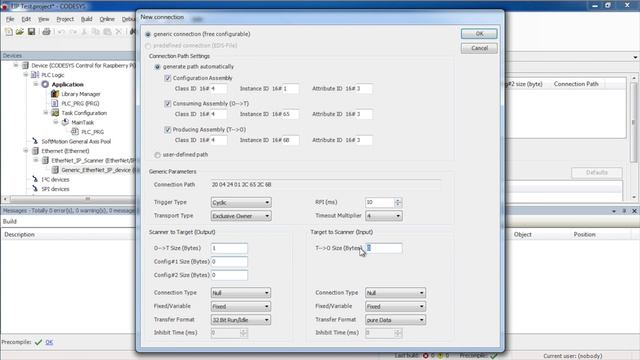Click the Task Configuration icon
640x360 pixels.
pyautogui.click(x=55, y=113)
